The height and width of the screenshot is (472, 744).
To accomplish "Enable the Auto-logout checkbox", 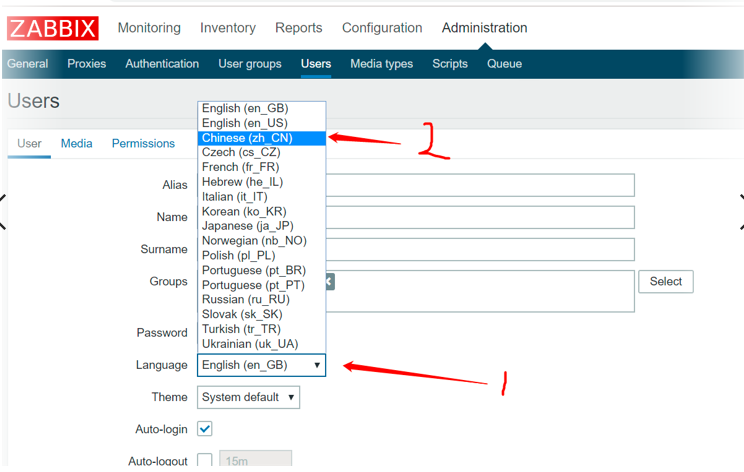I will tap(205, 460).
